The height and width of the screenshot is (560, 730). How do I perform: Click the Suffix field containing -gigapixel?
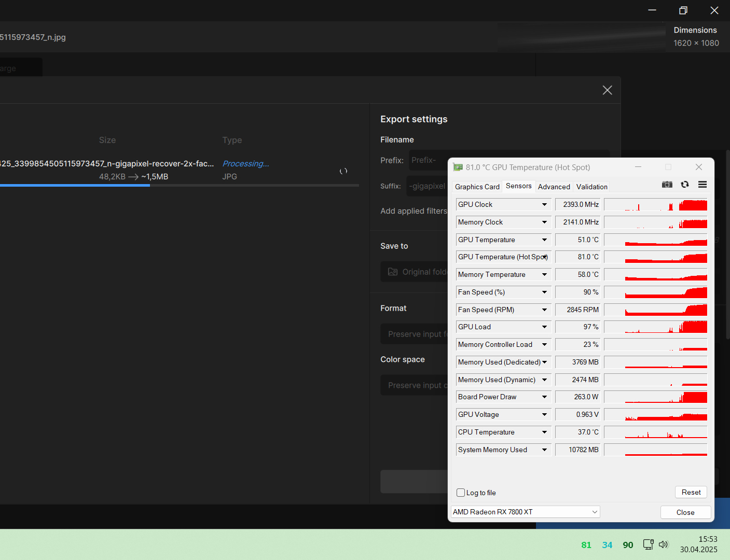click(427, 186)
